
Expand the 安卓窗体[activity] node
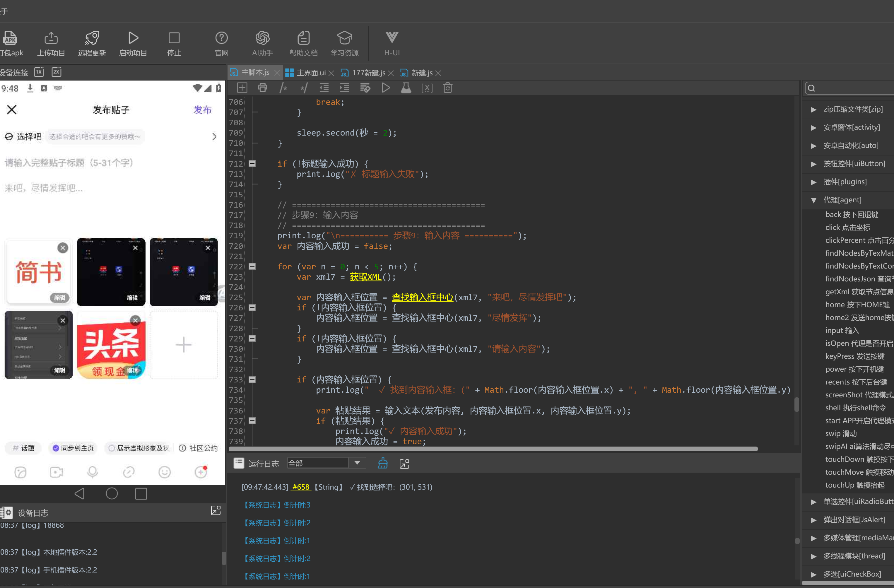point(813,128)
